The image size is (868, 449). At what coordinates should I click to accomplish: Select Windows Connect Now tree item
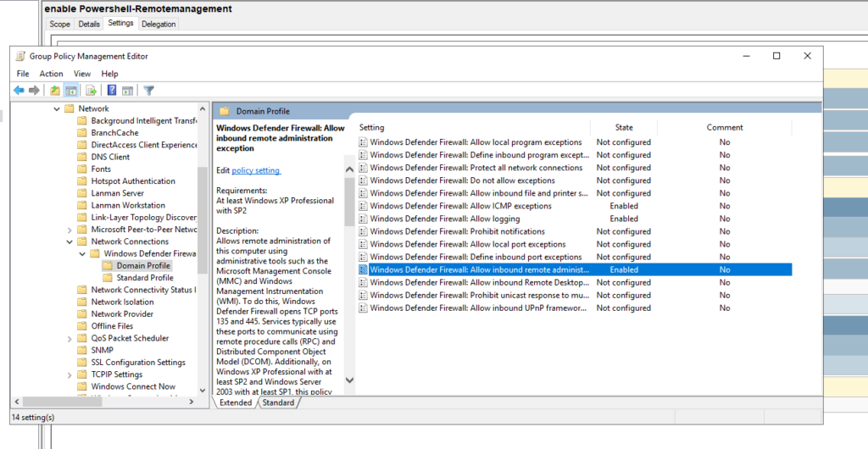(x=133, y=386)
